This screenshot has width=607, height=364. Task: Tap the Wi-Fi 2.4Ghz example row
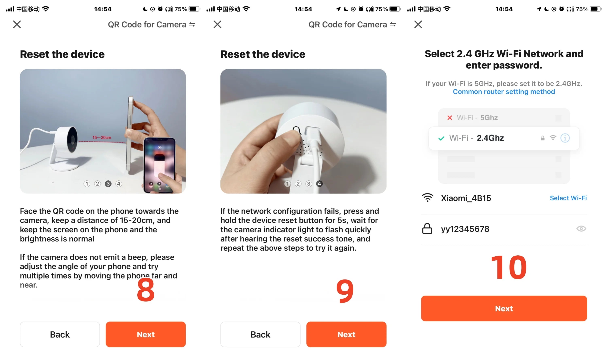pyautogui.click(x=504, y=138)
